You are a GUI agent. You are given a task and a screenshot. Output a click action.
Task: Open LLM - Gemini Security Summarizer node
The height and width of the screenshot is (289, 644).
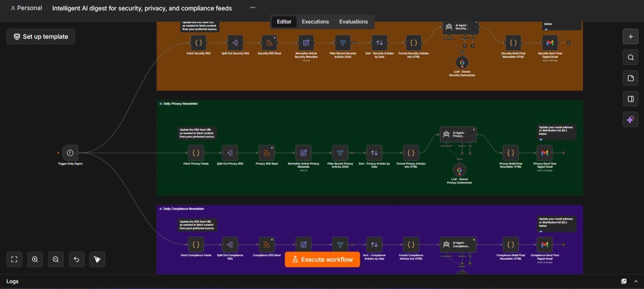462,63
